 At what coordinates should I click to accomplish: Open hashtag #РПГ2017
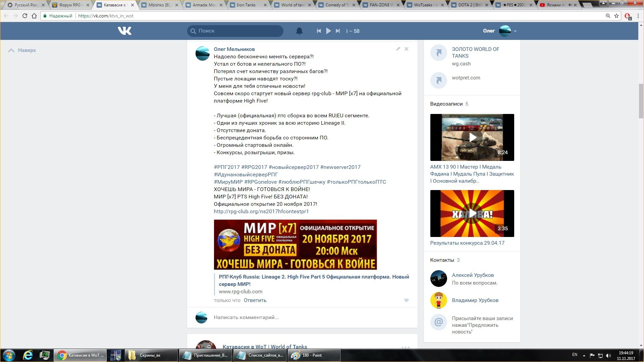click(x=227, y=167)
